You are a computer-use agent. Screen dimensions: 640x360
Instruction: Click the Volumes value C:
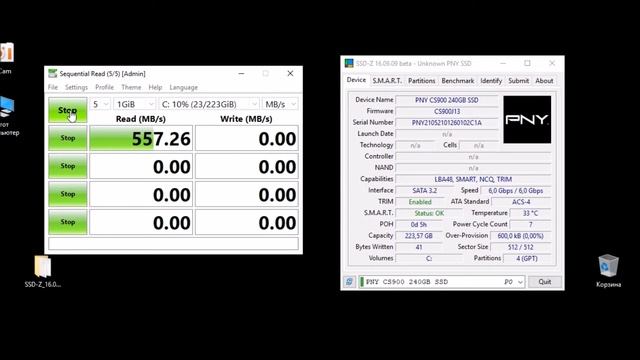pos(429,259)
